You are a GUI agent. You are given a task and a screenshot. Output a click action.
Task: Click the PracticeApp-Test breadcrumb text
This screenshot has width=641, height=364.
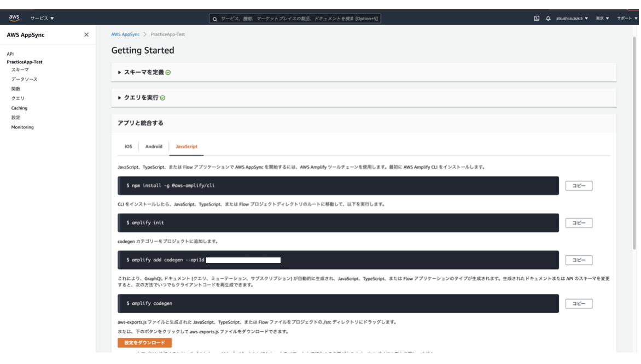click(x=167, y=34)
